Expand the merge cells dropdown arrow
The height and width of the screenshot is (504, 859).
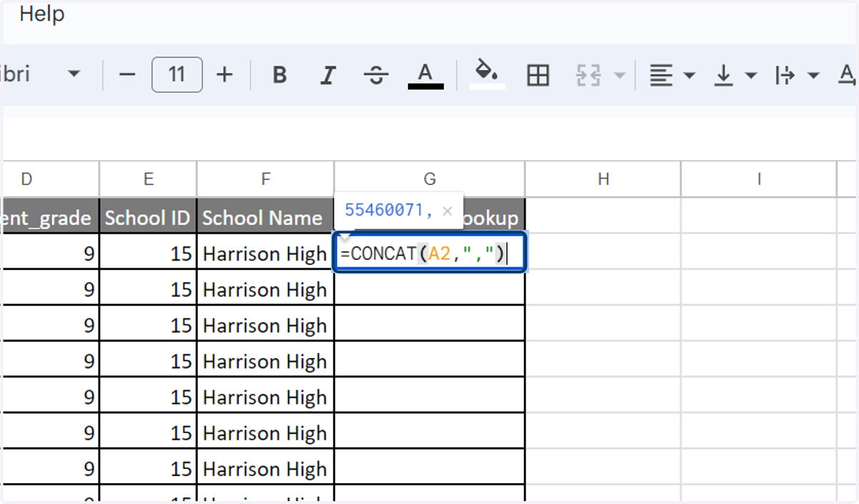click(619, 75)
